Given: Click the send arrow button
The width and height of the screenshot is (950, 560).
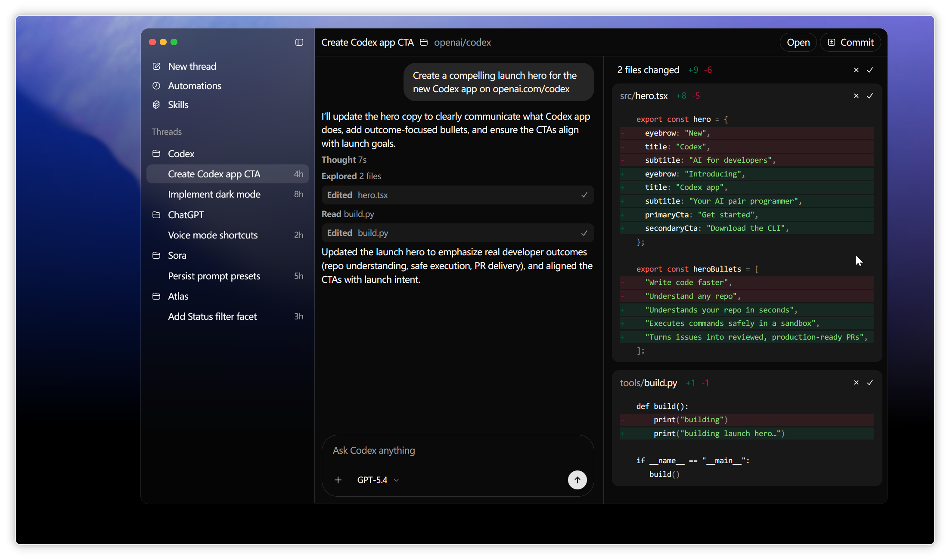Looking at the screenshot, I should click(577, 480).
